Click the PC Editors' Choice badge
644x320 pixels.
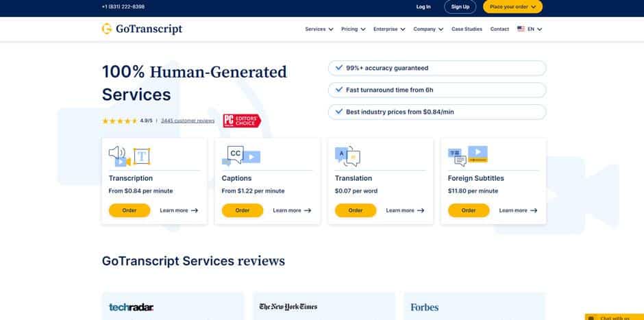pyautogui.click(x=241, y=121)
